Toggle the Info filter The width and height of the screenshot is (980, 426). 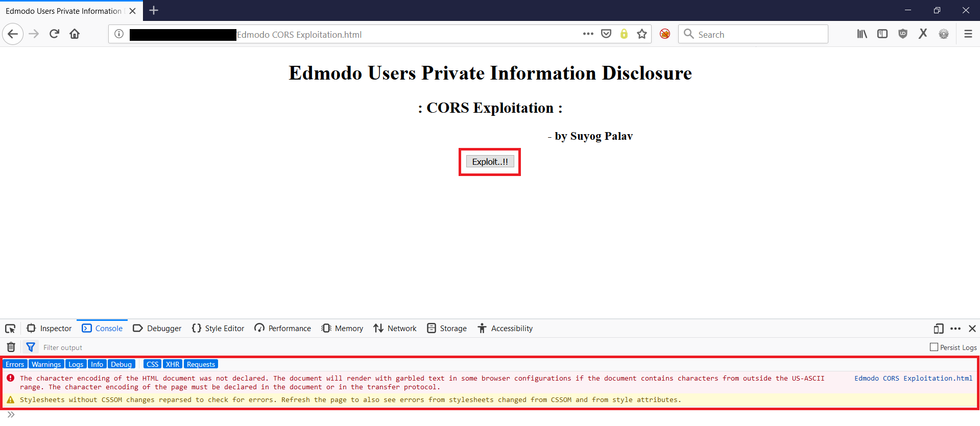(97, 364)
